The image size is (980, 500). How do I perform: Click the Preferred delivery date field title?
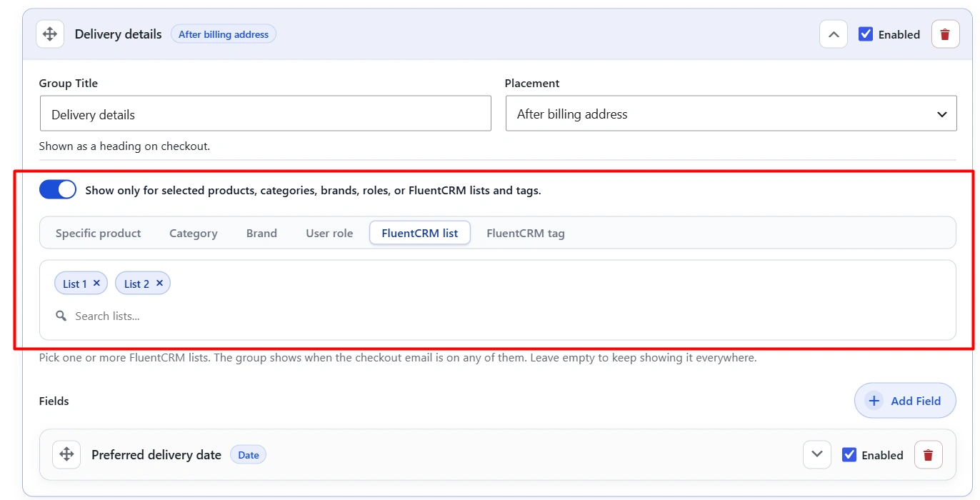pyautogui.click(x=156, y=455)
